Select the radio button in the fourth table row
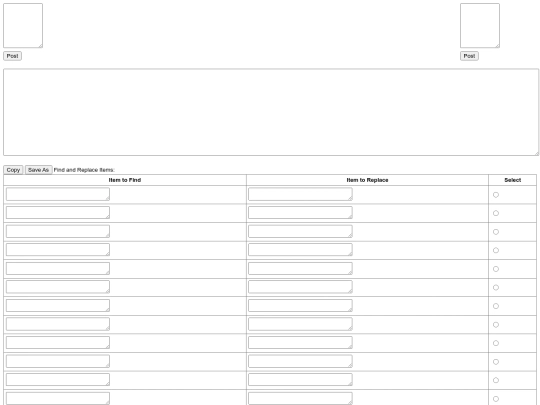Image resolution: width=540 pixels, height=405 pixels. tap(496, 250)
